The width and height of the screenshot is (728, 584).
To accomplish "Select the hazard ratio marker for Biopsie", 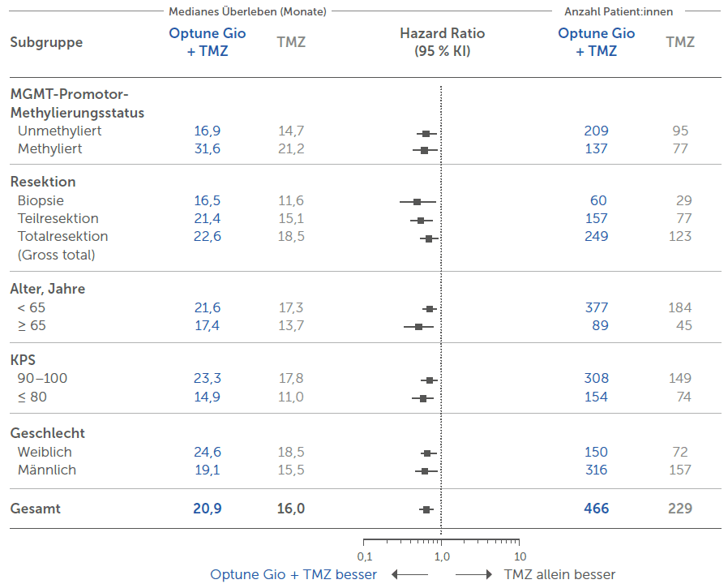I will (x=417, y=201).
